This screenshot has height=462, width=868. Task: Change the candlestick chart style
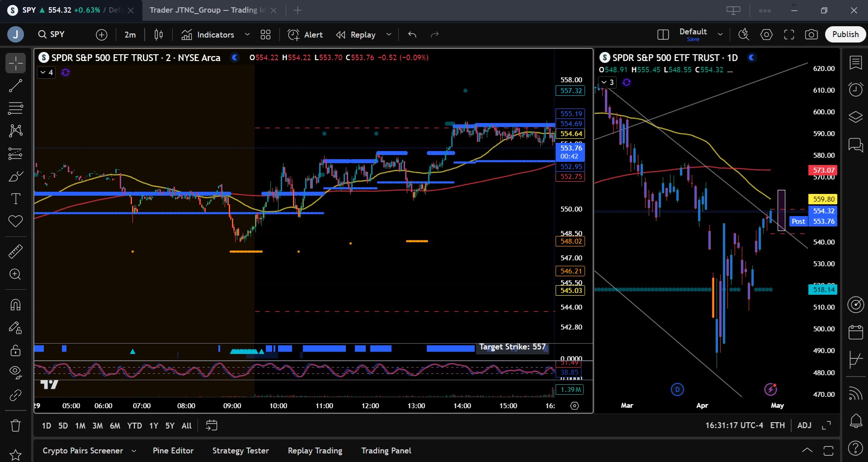[159, 34]
